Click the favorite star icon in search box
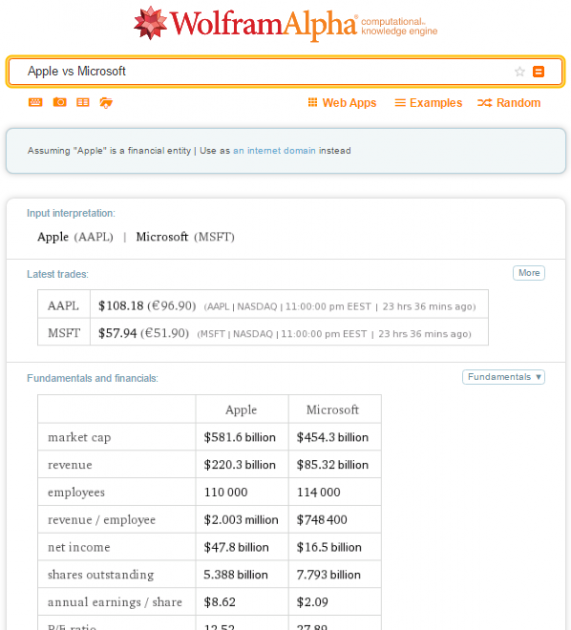This screenshot has height=630, width=571. (x=520, y=72)
